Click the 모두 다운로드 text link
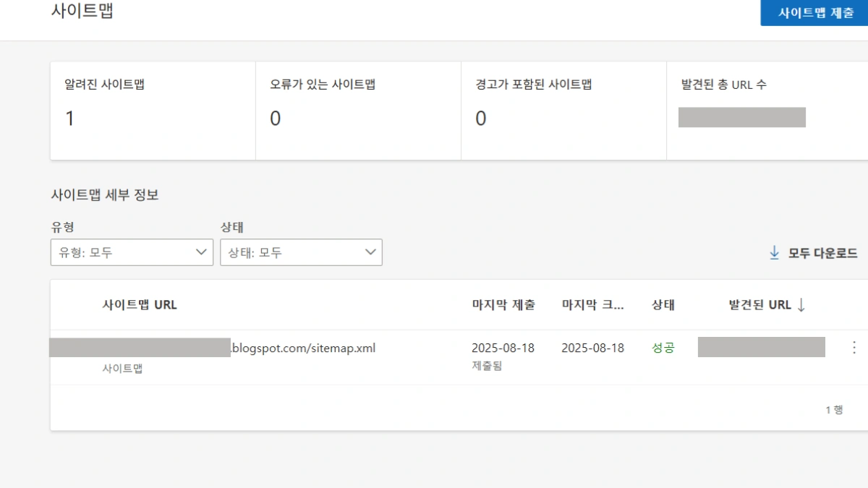 (x=822, y=253)
